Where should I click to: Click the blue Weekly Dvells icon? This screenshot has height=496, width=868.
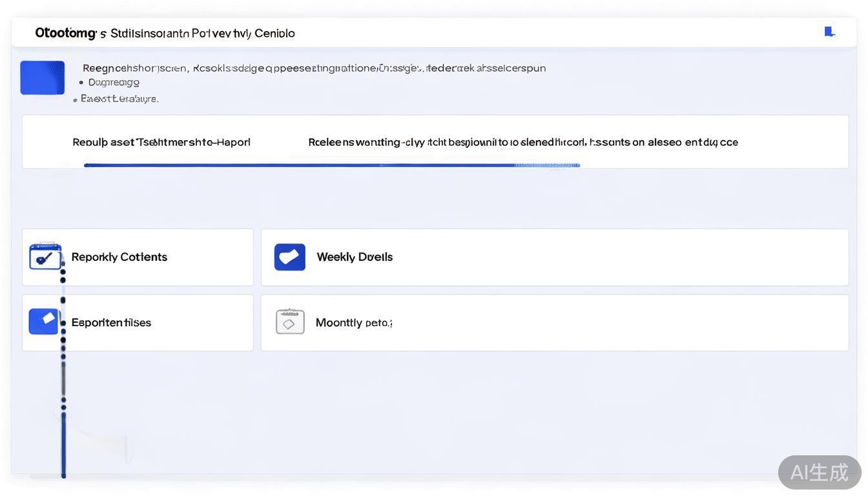click(289, 257)
